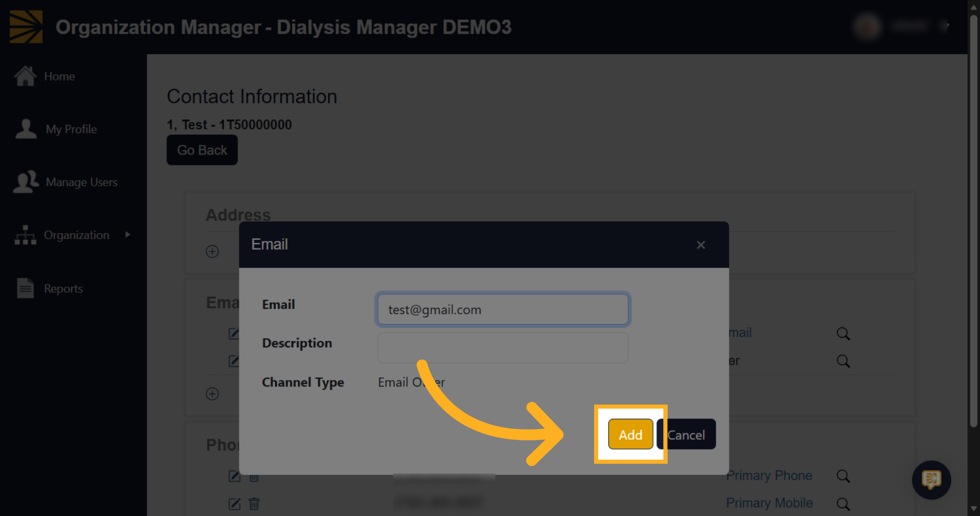This screenshot has height=516, width=980.
Task: Click the scrollbar down arrow
Action: (974, 509)
